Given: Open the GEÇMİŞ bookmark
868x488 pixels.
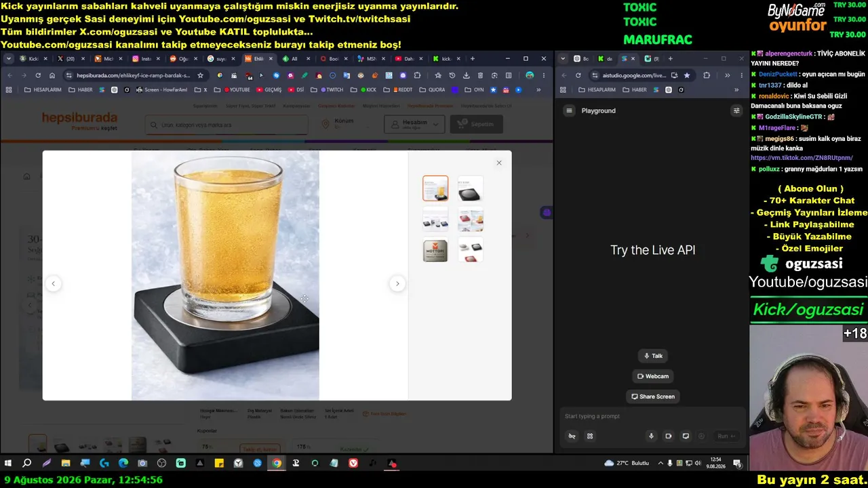Looking at the screenshot, I should pos(268,89).
